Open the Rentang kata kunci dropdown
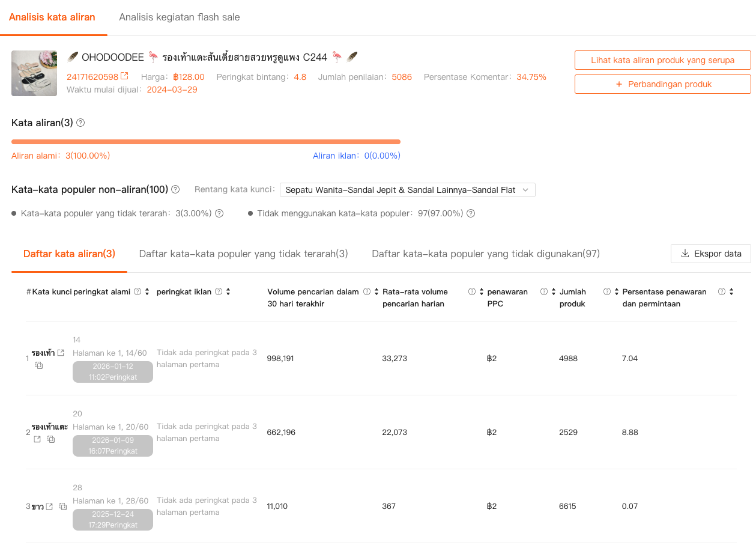 pos(407,190)
